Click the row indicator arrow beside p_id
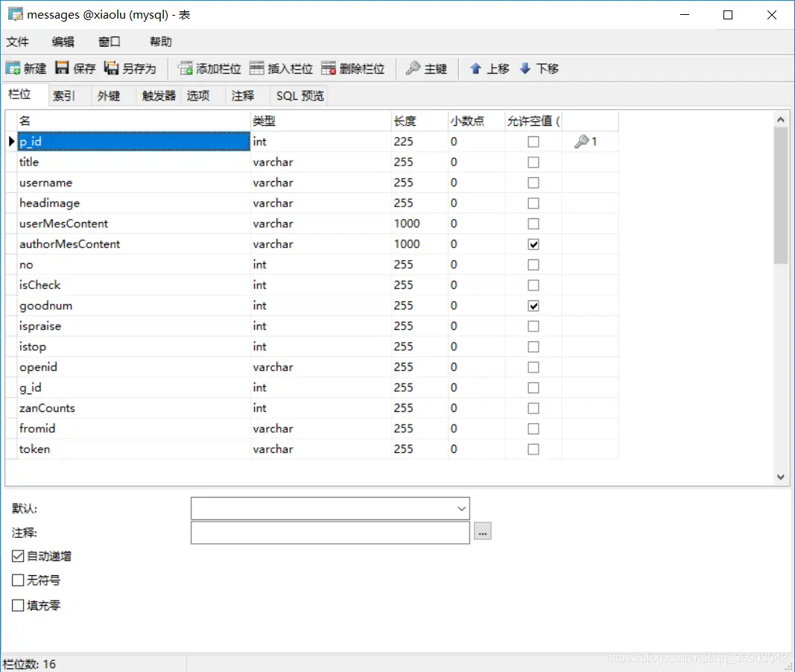Image resolution: width=795 pixels, height=672 pixels. (11, 142)
